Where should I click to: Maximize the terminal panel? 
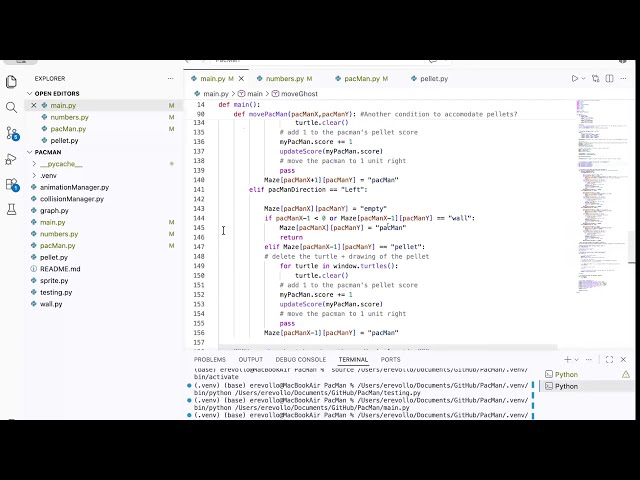(x=609, y=360)
